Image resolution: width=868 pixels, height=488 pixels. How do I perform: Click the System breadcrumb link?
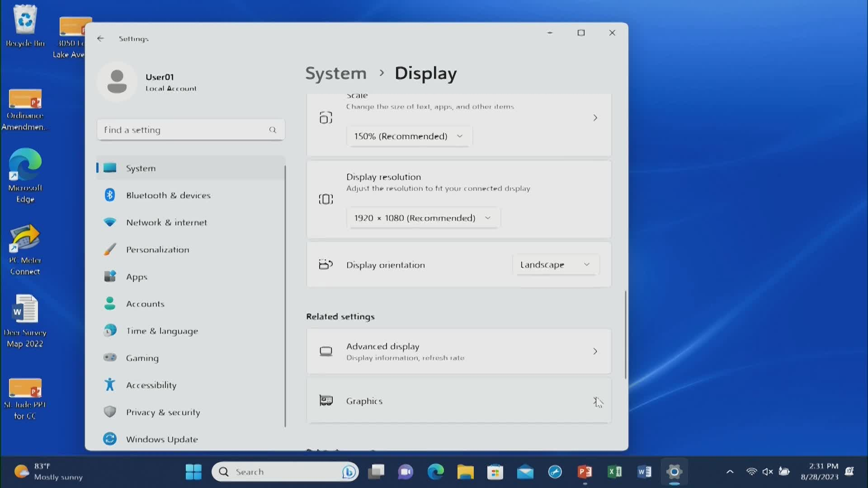point(335,73)
